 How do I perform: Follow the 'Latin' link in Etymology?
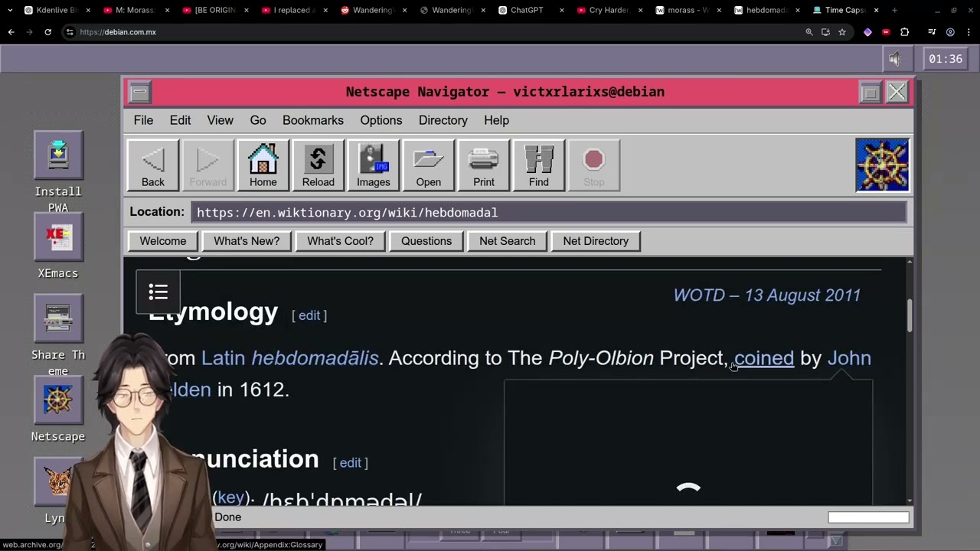point(223,358)
